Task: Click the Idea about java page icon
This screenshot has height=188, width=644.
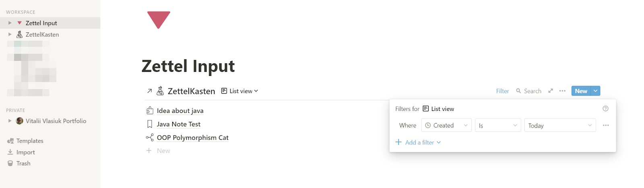Action: [x=150, y=111]
